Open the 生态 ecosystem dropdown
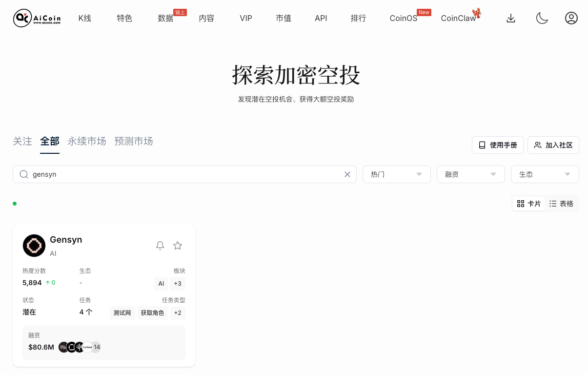Viewport: 588px width, 375px height. point(545,174)
